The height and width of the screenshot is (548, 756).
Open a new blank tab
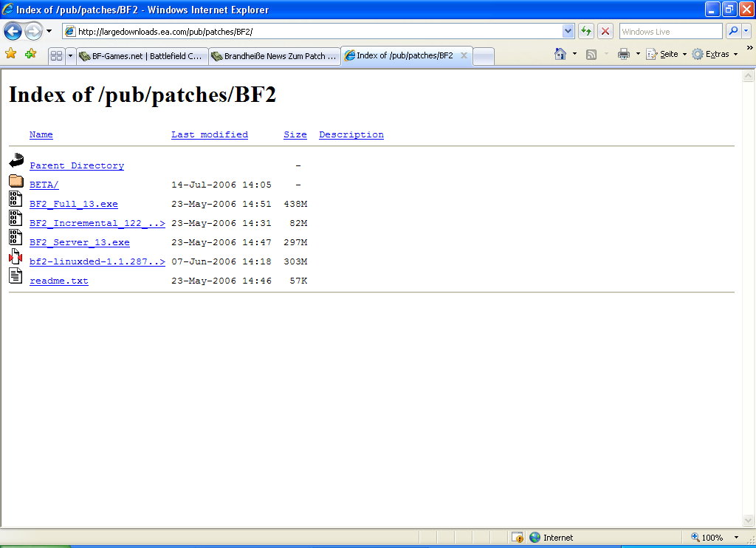click(x=484, y=56)
